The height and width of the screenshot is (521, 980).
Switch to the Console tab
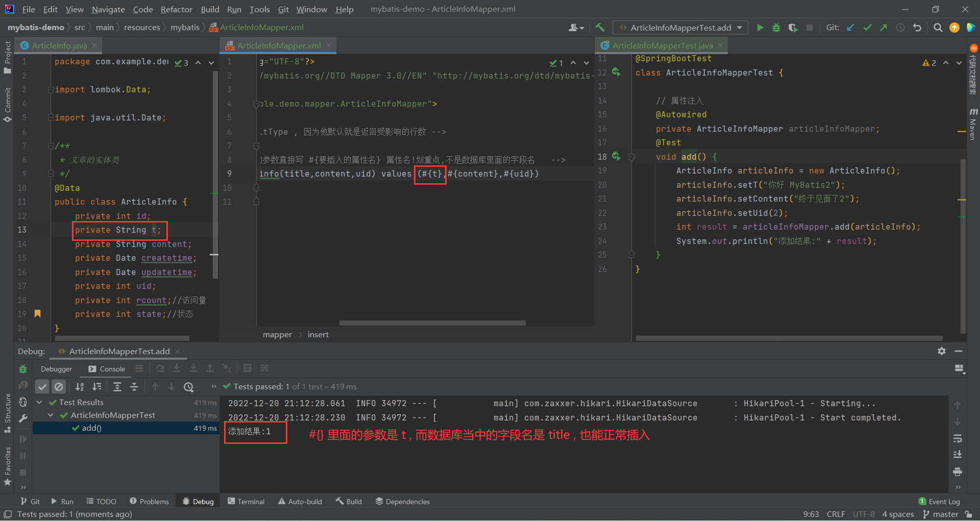point(107,369)
